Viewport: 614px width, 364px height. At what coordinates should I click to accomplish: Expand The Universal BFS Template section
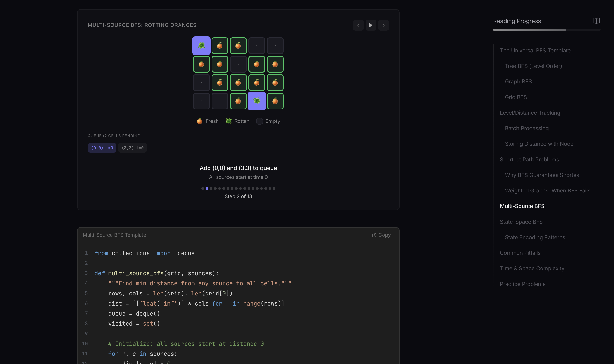[x=535, y=51]
